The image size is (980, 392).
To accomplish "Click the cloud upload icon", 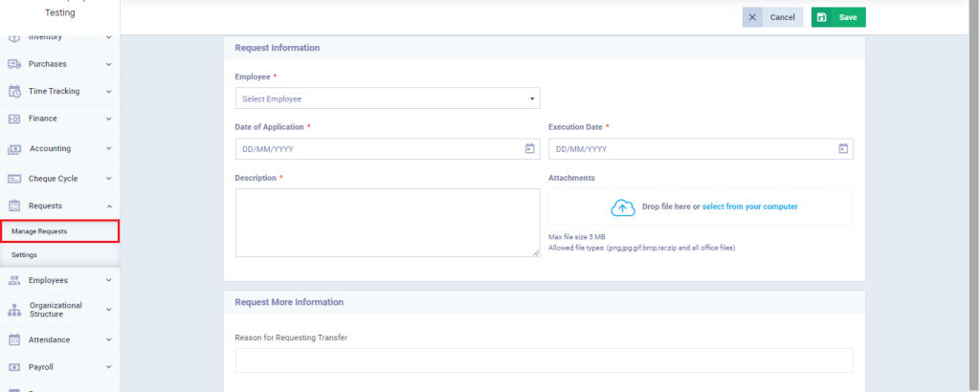I will tap(622, 207).
